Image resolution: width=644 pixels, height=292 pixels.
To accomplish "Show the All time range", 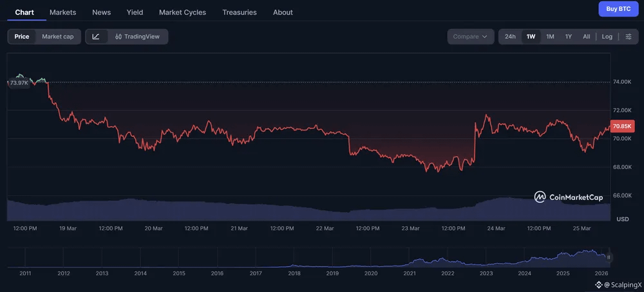I will tap(587, 37).
